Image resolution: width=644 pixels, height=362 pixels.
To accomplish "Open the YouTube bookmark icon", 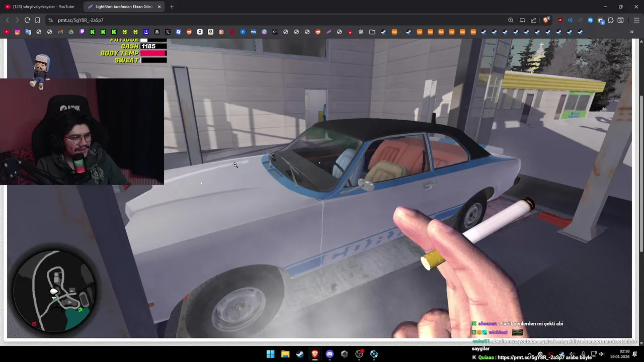I will click(7, 32).
